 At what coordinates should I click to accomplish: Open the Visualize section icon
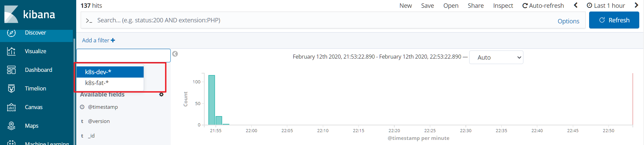pyautogui.click(x=11, y=51)
